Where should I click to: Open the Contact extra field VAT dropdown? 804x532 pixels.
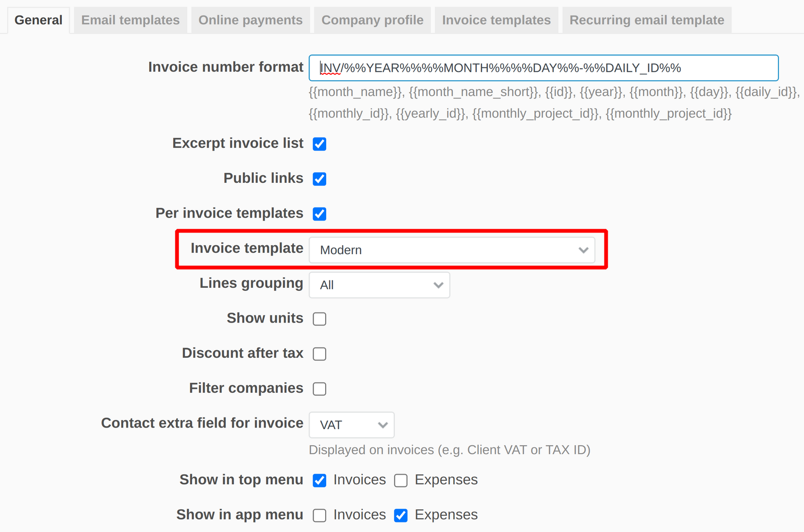tap(351, 424)
